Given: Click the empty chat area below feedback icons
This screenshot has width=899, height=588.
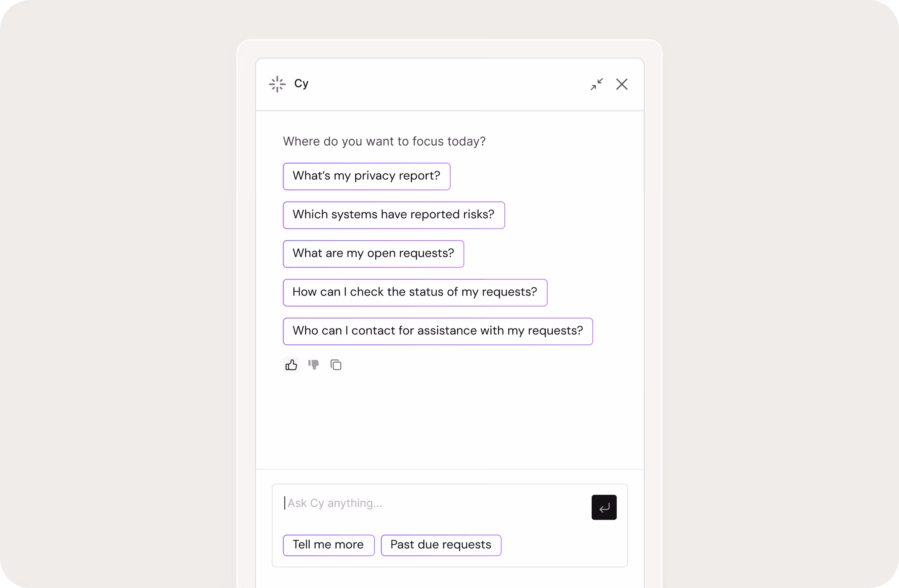Looking at the screenshot, I should pyautogui.click(x=449, y=421).
